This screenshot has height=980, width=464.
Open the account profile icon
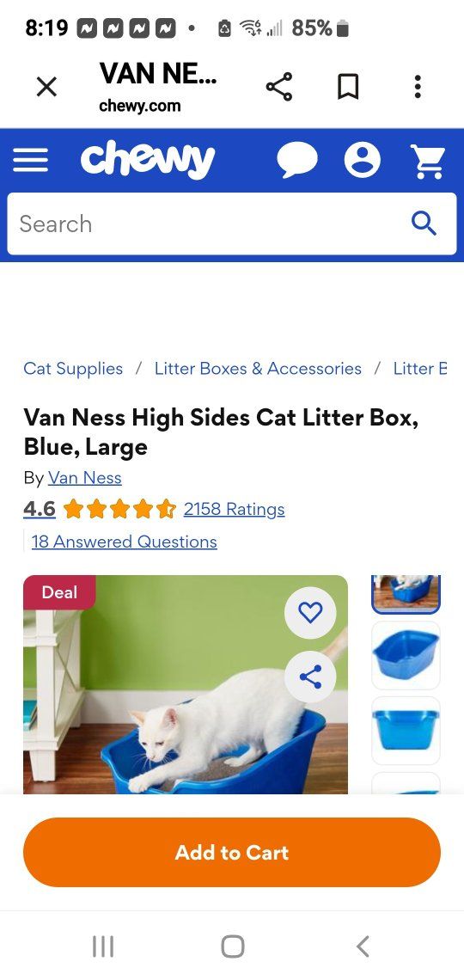pyautogui.click(x=363, y=160)
